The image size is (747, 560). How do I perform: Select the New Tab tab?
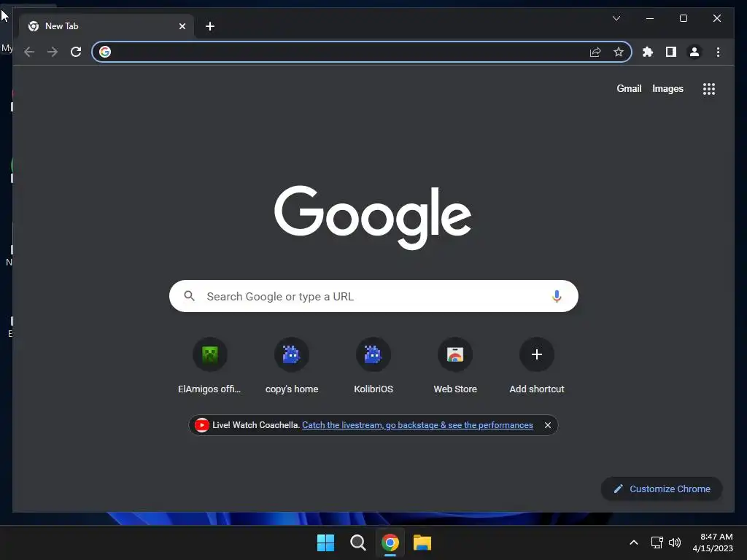coord(107,26)
